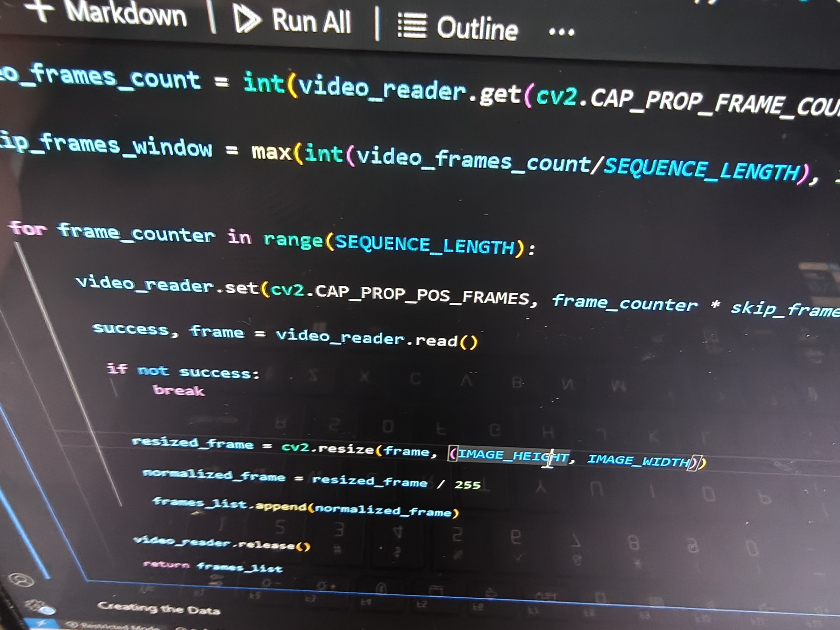Click the return frames_list line
This screenshot has width=840, height=630.
pyautogui.click(x=213, y=567)
